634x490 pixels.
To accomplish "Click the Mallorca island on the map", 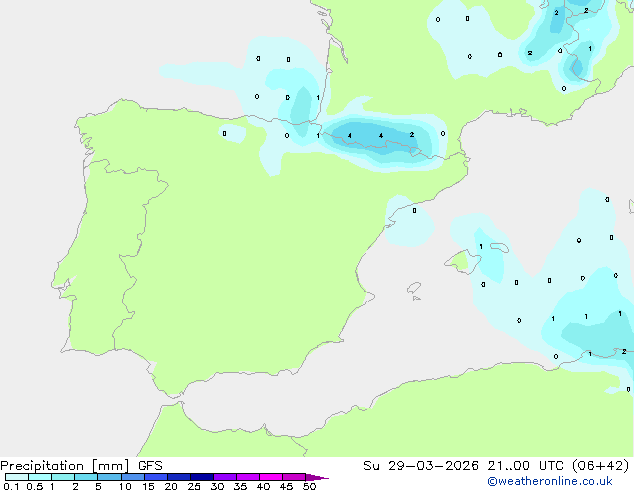I will click(464, 262).
